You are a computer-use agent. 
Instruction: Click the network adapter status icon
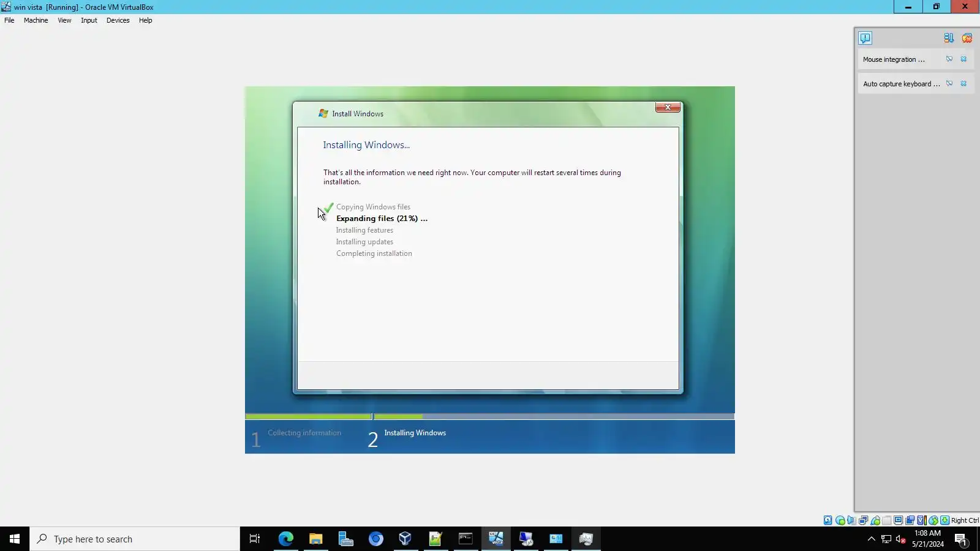(x=864, y=520)
